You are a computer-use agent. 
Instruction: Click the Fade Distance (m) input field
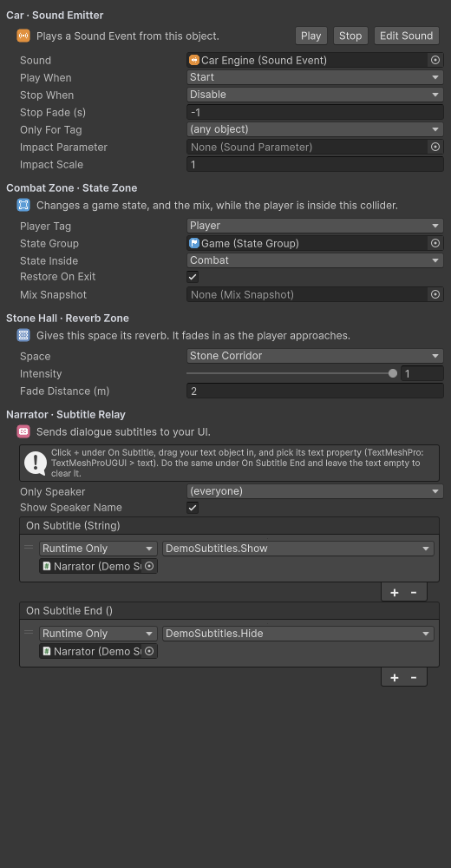pyautogui.click(x=315, y=391)
